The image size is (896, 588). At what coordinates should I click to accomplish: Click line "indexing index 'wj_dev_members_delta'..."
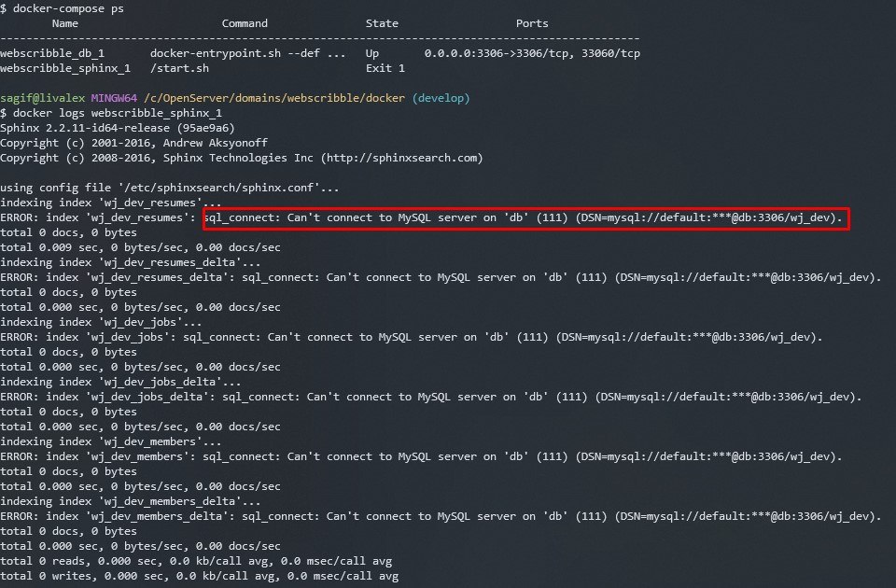[131, 501]
